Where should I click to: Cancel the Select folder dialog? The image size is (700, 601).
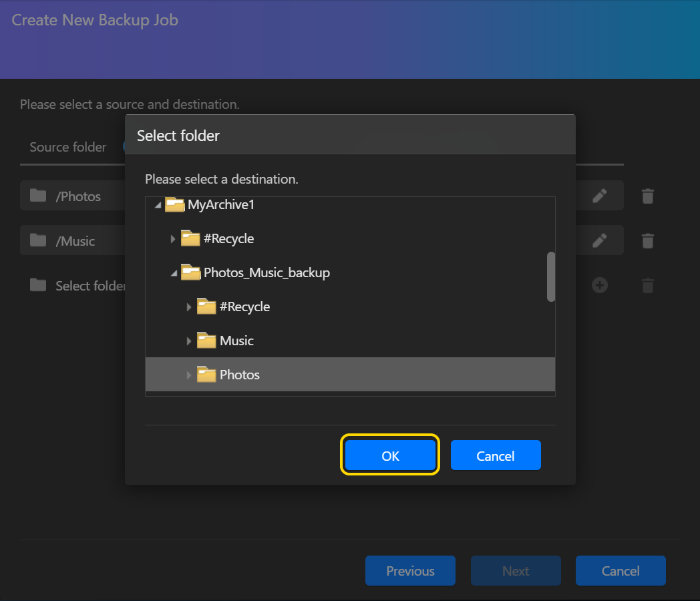[x=495, y=455]
